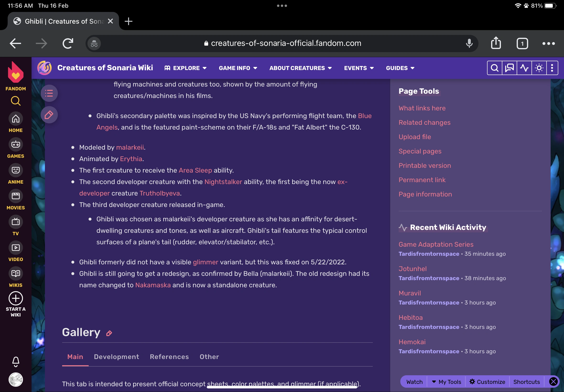This screenshot has width=564, height=392.
Task: Select the References gallery tab
Action: click(x=169, y=357)
